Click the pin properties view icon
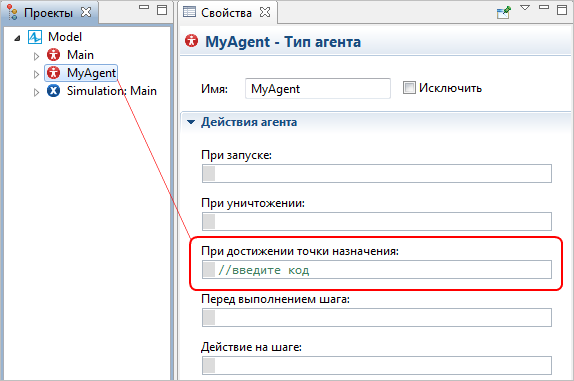Screen dimensions: 574x381 [503, 12]
